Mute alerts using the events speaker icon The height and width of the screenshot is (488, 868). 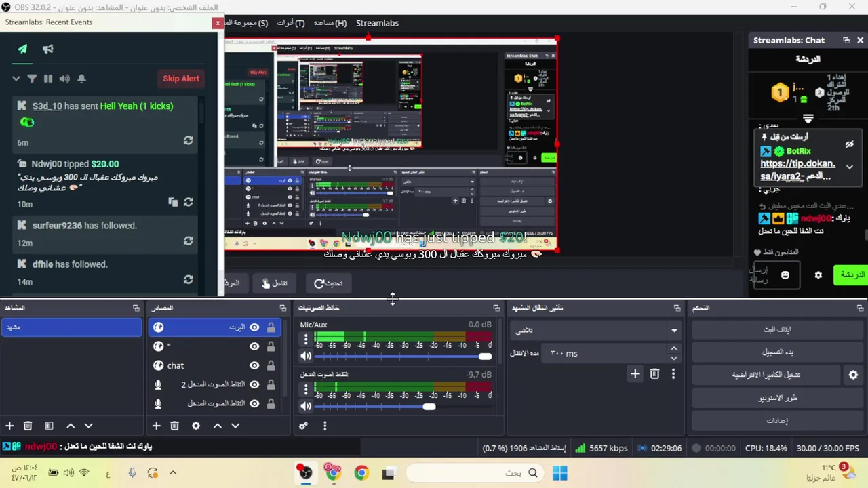coord(64,79)
